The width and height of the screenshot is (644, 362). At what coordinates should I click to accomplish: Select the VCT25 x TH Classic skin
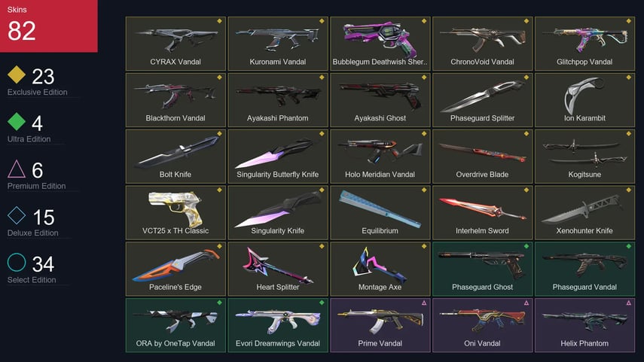[x=175, y=212]
